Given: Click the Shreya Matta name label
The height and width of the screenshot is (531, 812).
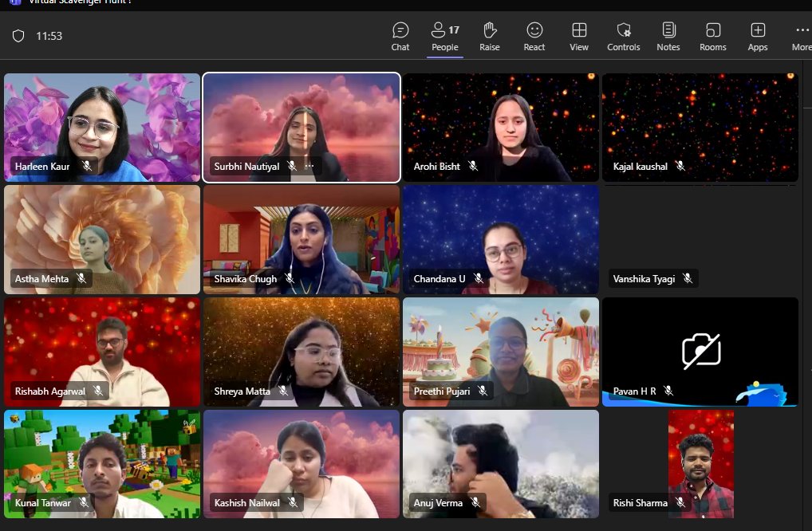Looking at the screenshot, I should point(242,391).
